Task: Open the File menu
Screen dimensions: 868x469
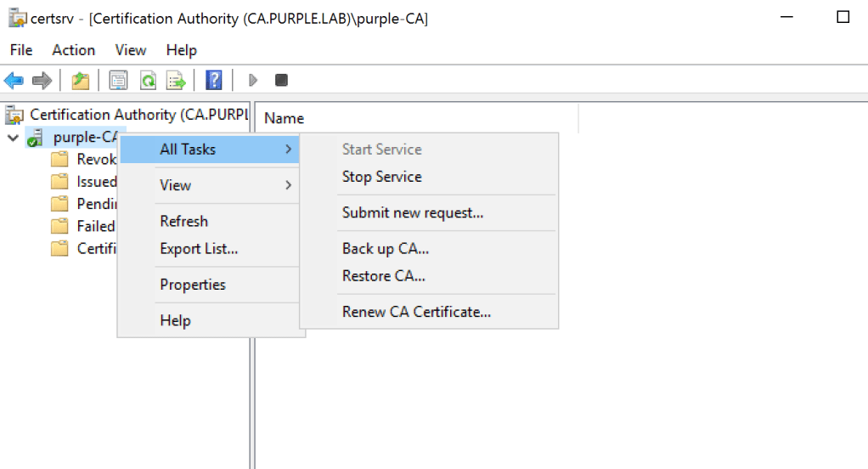Action: 21,50
